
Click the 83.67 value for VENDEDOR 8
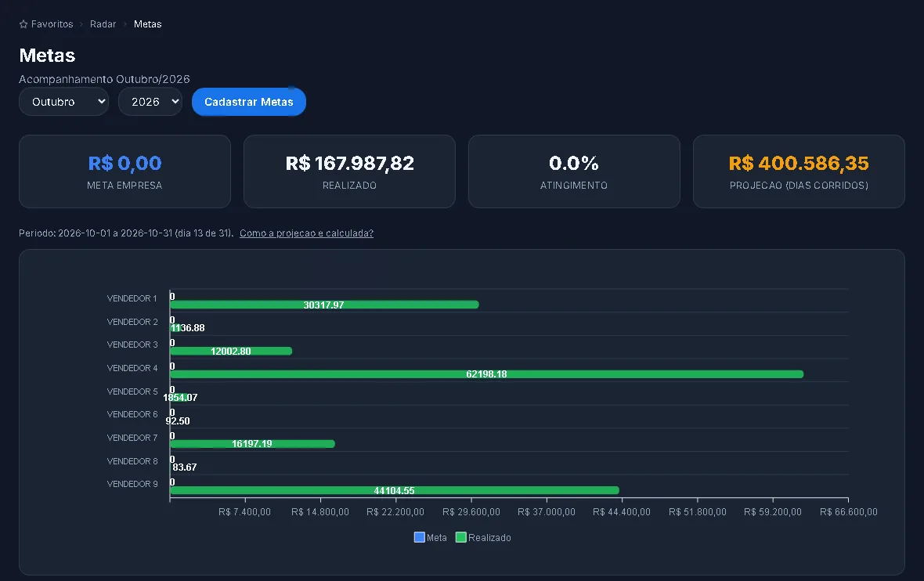[185, 467]
